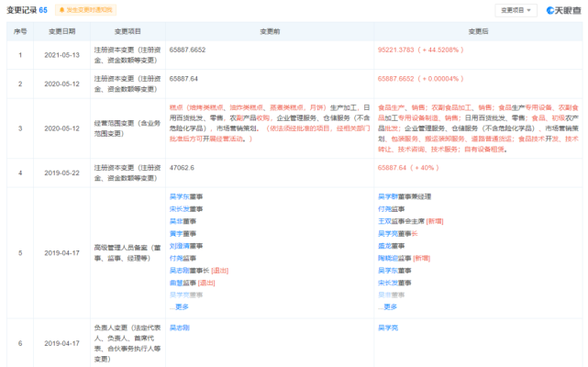Select the date 2019-05-22 cell
Viewport: 588px width, 367px height.
pyautogui.click(x=61, y=173)
